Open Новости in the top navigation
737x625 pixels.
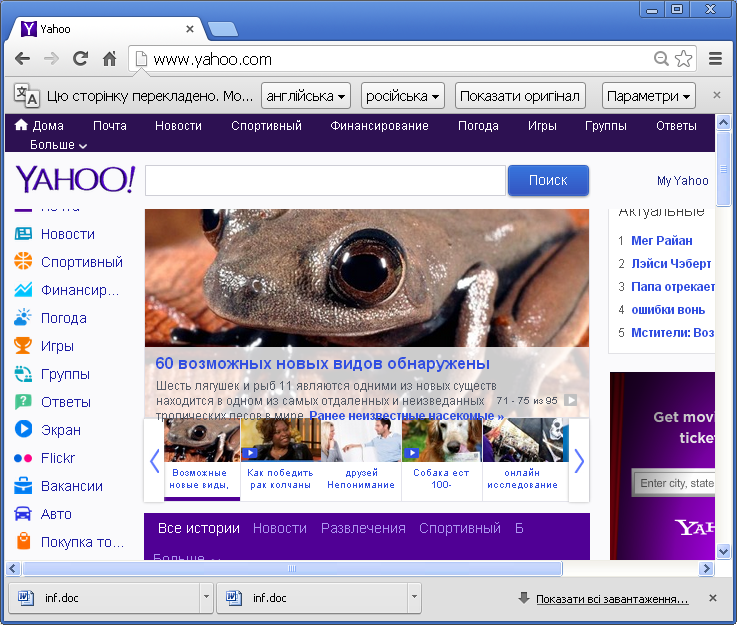[x=178, y=125]
